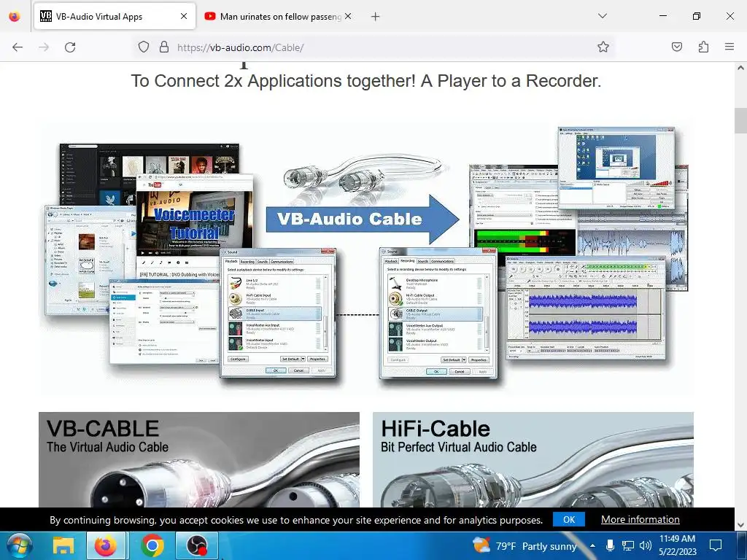Go back using browser back arrow
The image size is (747, 560).
point(18,47)
